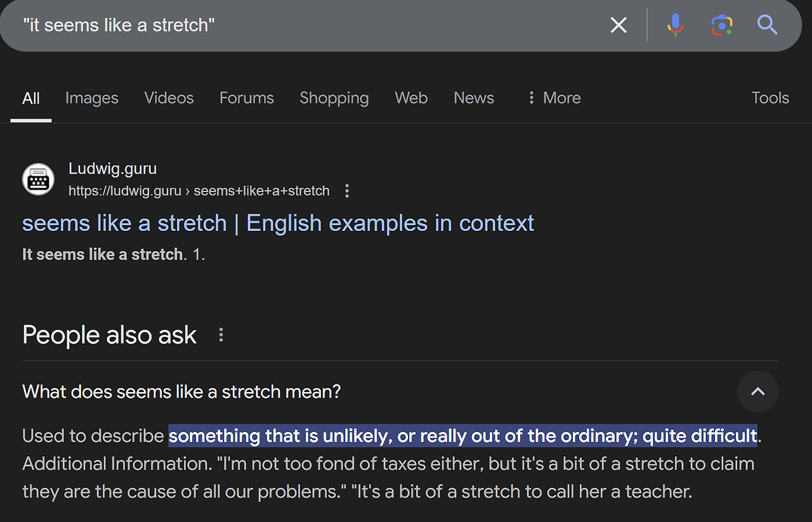Select the Forums tab
Viewport: 812px width, 522px height.
[246, 98]
